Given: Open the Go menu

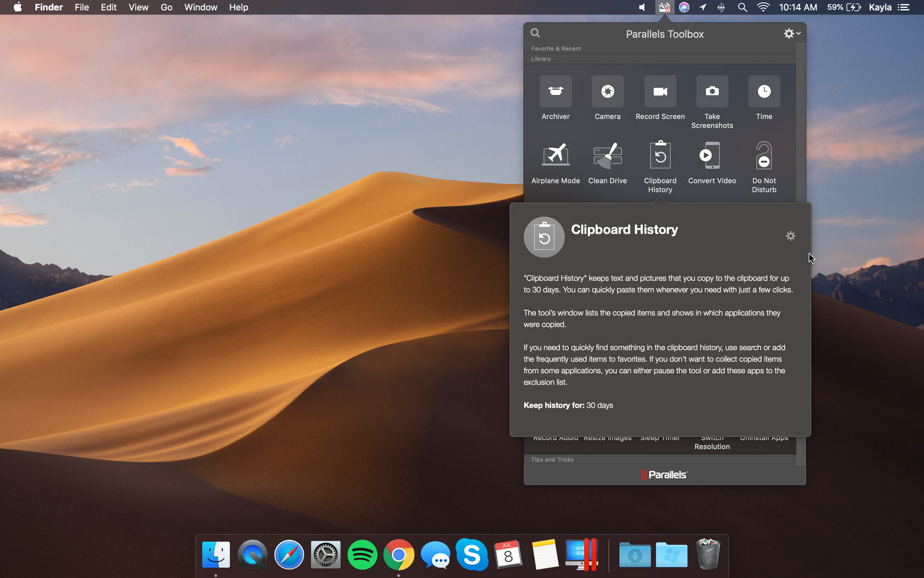Looking at the screenshot, I should tap(166, 7).
